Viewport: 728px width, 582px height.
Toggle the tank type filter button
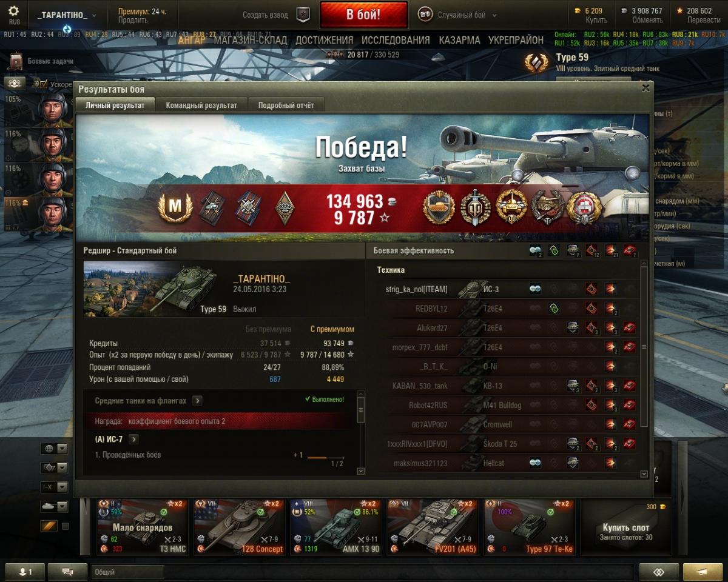coord(54,506)
